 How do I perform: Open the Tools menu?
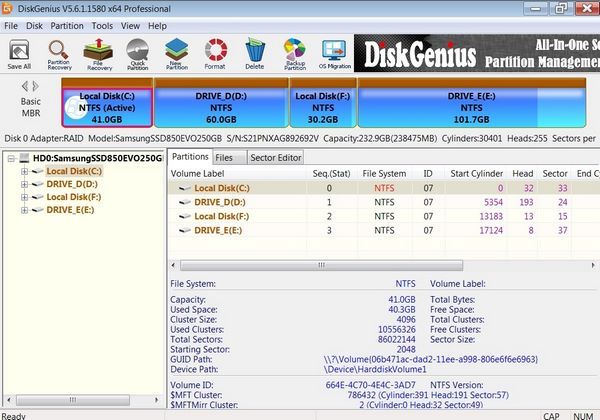102,26
